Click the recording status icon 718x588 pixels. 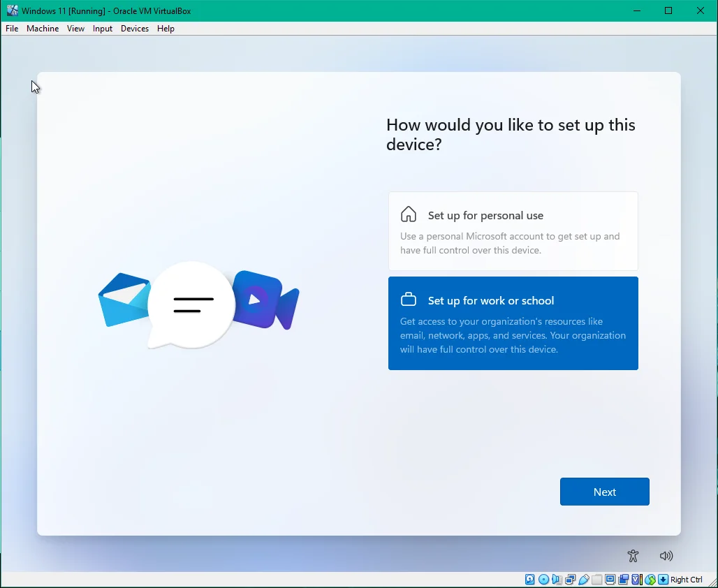[x=623, y=580]
